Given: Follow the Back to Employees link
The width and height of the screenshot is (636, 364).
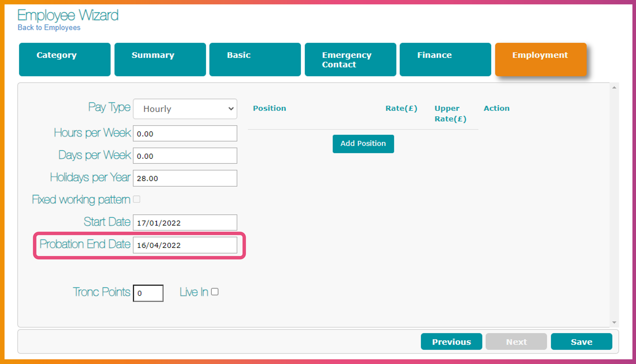Looking at the screenshot, I should [x=49, y=28].
